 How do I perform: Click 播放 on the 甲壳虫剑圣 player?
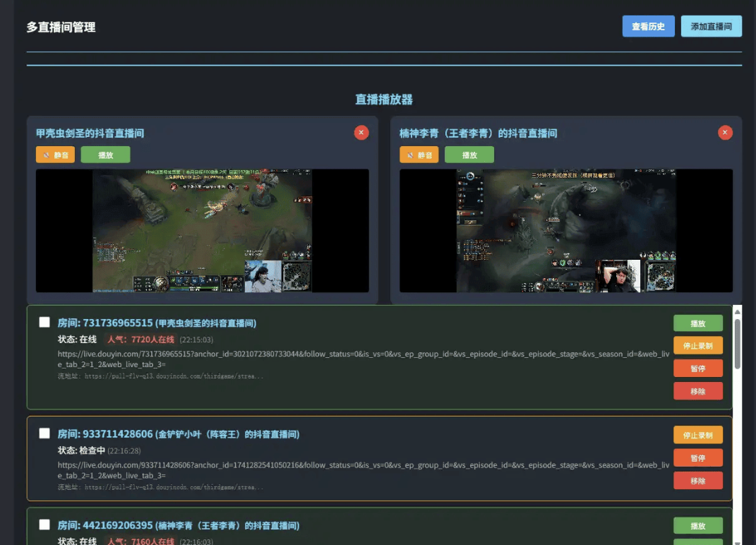click(x=104, y=154)
